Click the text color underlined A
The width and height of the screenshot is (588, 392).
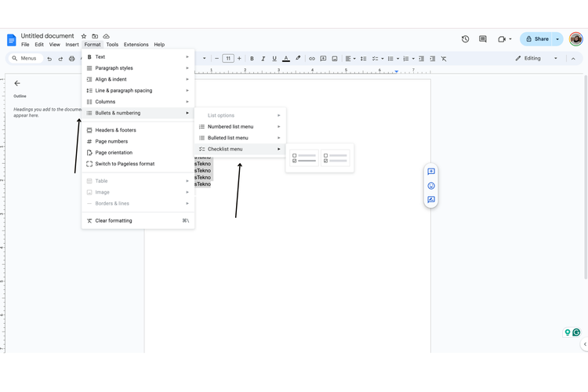click(285, 59)
